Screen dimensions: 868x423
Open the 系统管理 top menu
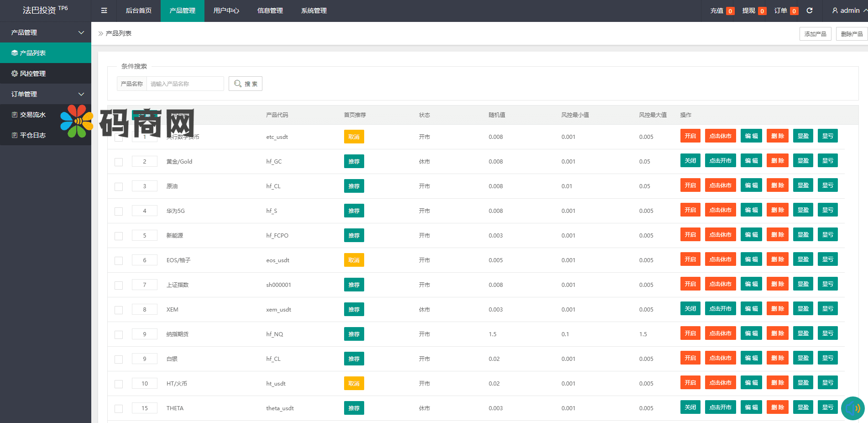(314, 11)
